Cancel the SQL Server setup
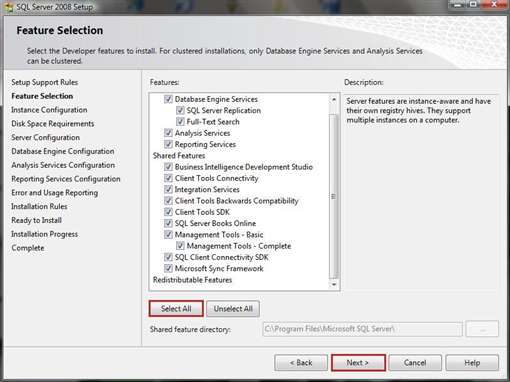The image size is (510, 382). coord(415,363)
